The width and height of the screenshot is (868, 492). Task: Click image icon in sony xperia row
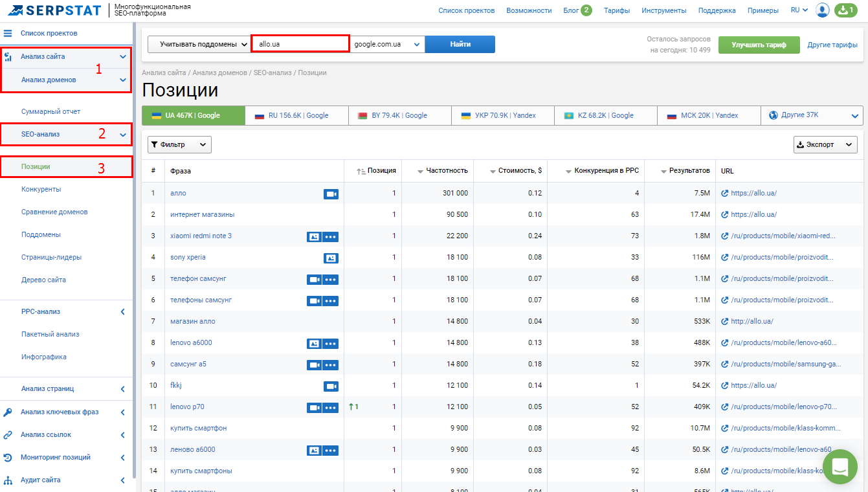pyautogui.click(x=331, y=258)
